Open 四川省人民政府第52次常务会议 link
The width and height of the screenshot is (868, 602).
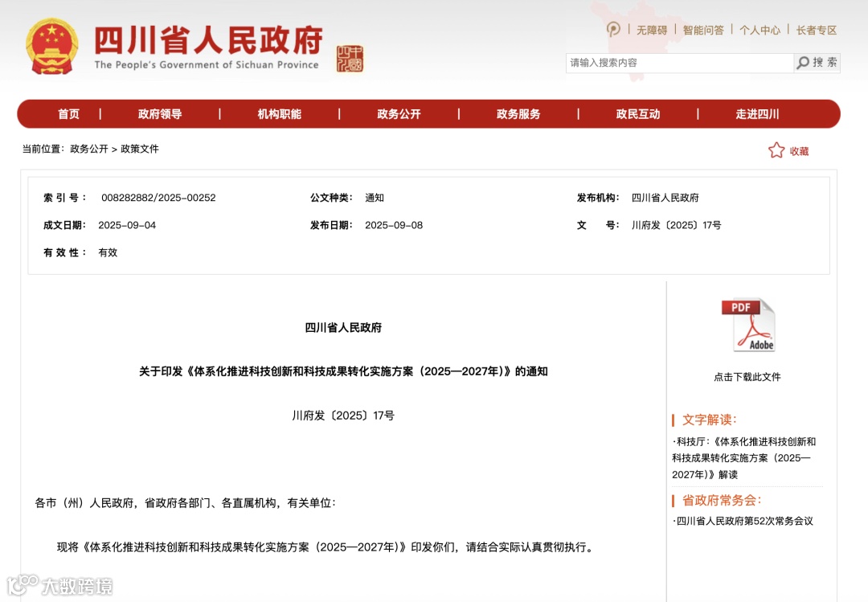[743, 521]
